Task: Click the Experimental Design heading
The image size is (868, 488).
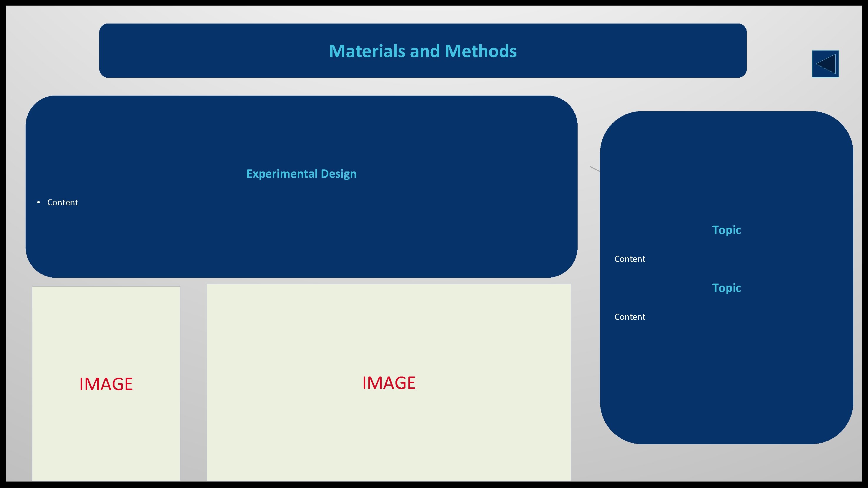Action: point(301,174)
